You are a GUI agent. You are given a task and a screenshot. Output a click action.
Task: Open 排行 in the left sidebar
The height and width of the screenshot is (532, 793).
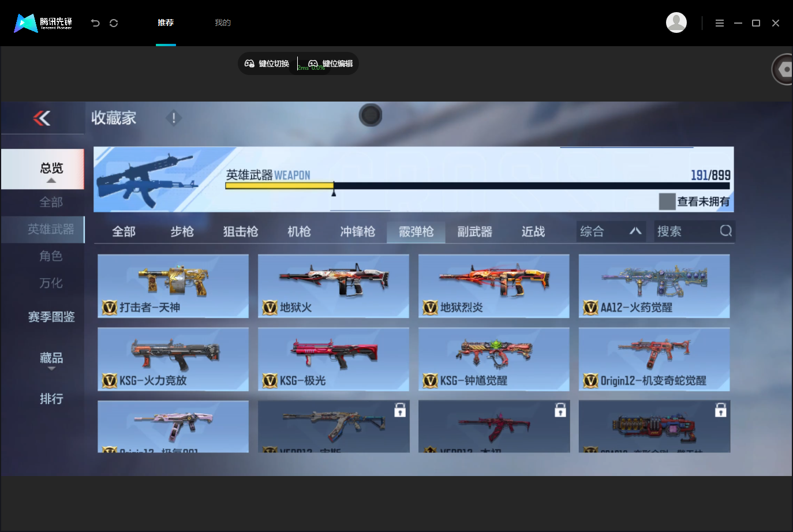pyautogui.click(x=51, y=399)
